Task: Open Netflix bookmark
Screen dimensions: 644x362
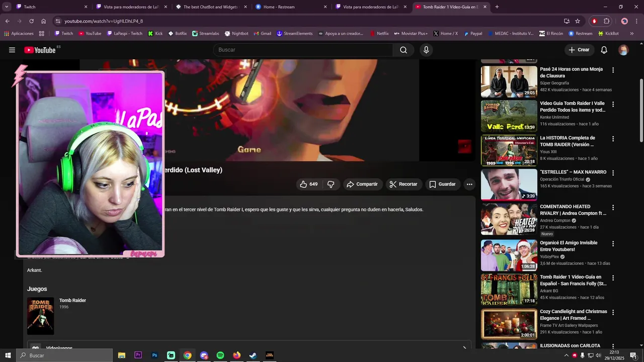Action: click(379, 34)
